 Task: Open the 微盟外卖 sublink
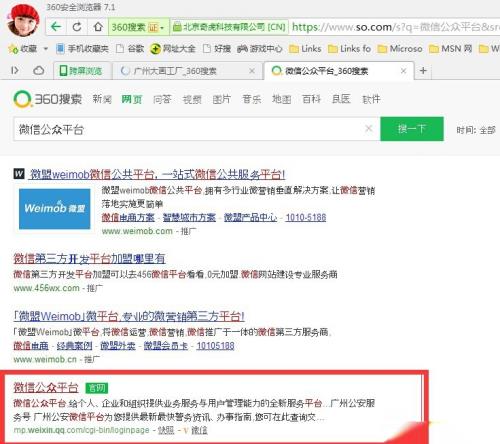(118, 346)
